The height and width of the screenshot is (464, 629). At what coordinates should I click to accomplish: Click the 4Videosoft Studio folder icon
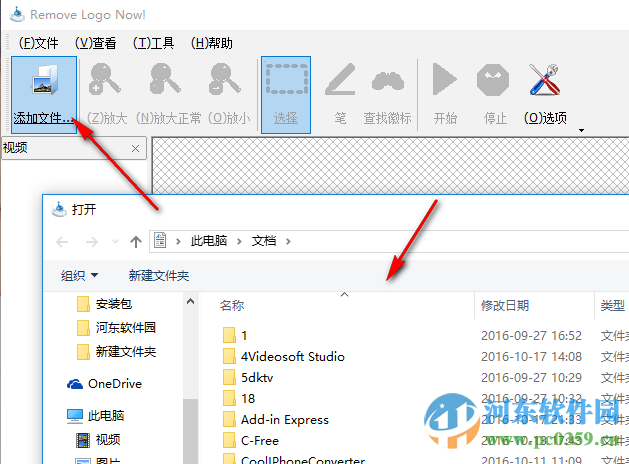[x=229, y=356]
